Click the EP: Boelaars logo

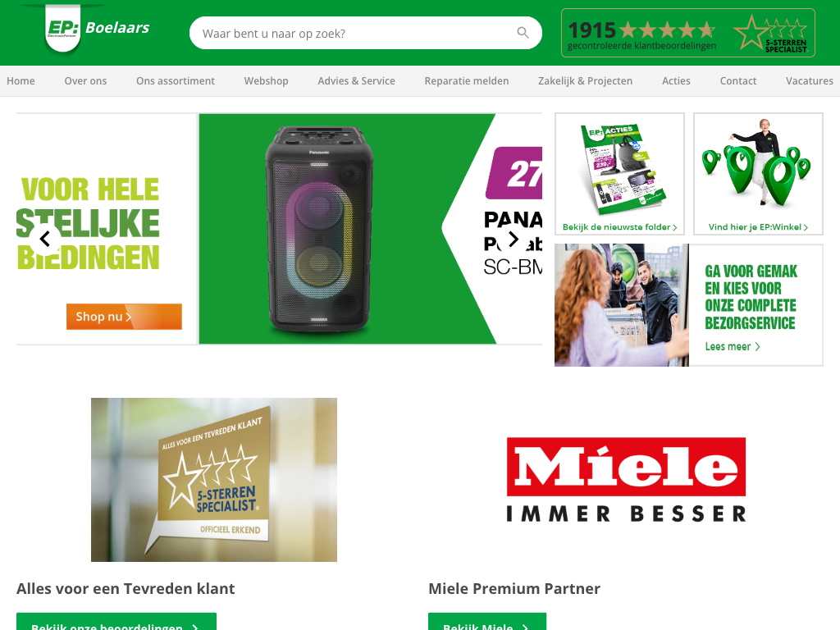(97, 28)
